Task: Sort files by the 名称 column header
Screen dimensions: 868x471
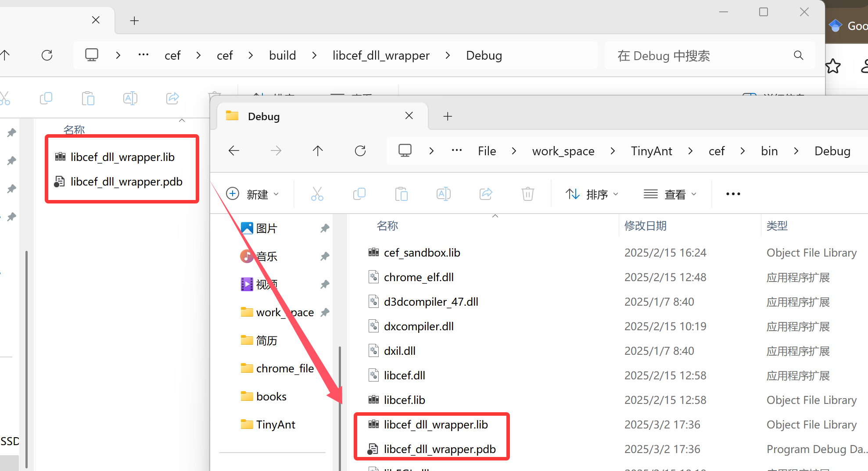Action: (x=387, y=225)
